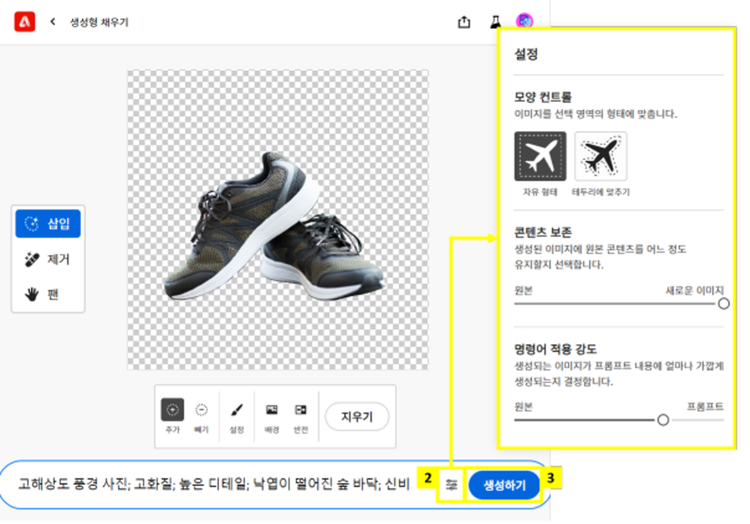Select the 팬 (pan) hand tool
This screenshot has width=750, height=524.
coord(48,295)
